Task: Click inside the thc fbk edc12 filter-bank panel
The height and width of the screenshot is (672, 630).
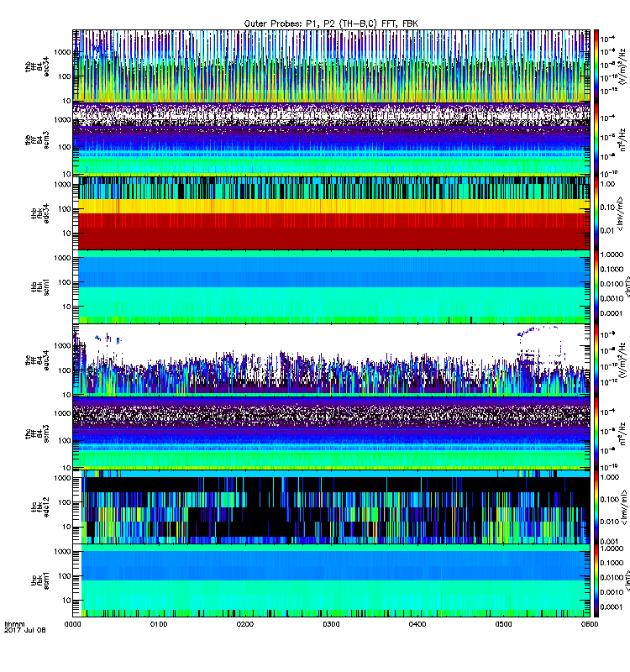Action: pos(331,507)
